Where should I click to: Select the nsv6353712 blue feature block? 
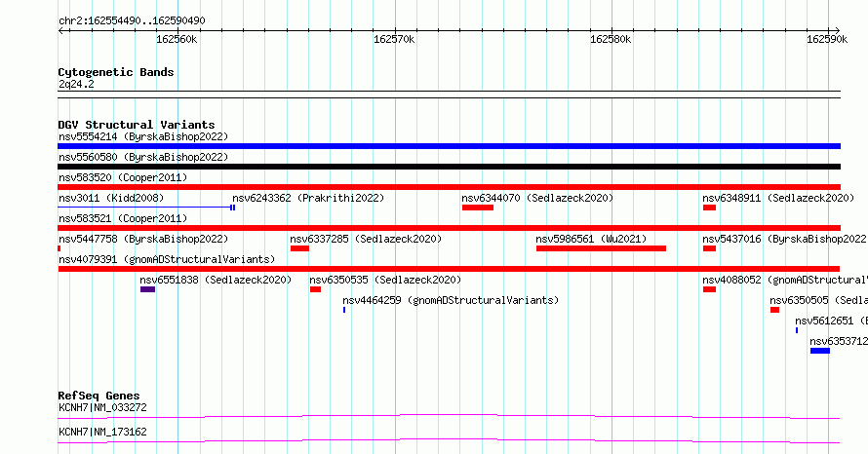click(x=820, y=351)
